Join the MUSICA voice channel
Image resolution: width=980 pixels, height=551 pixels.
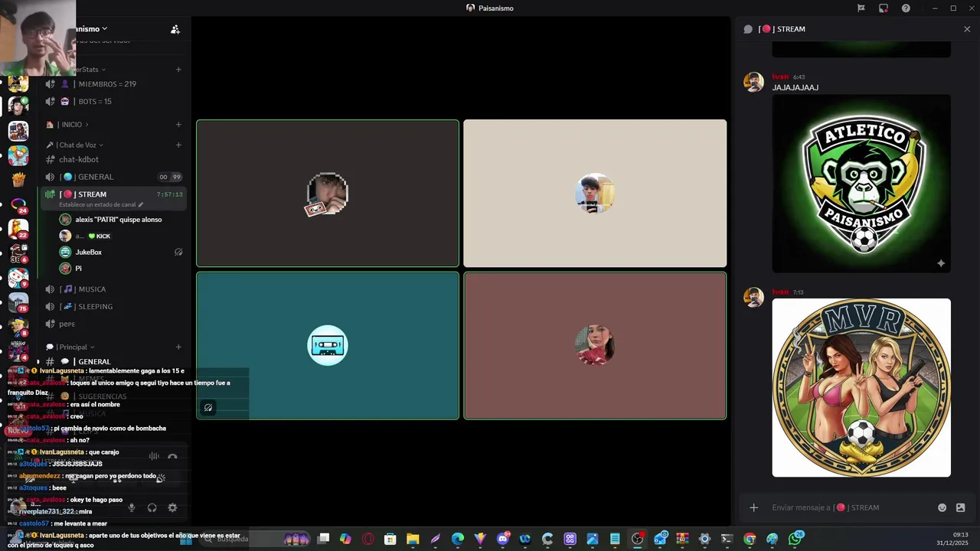pos(113,289)
